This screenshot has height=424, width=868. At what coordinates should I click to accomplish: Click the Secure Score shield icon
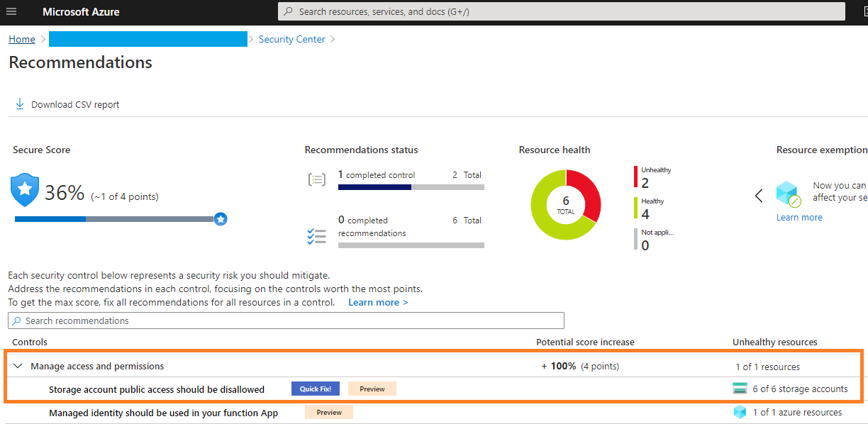(x=25, y=190)
